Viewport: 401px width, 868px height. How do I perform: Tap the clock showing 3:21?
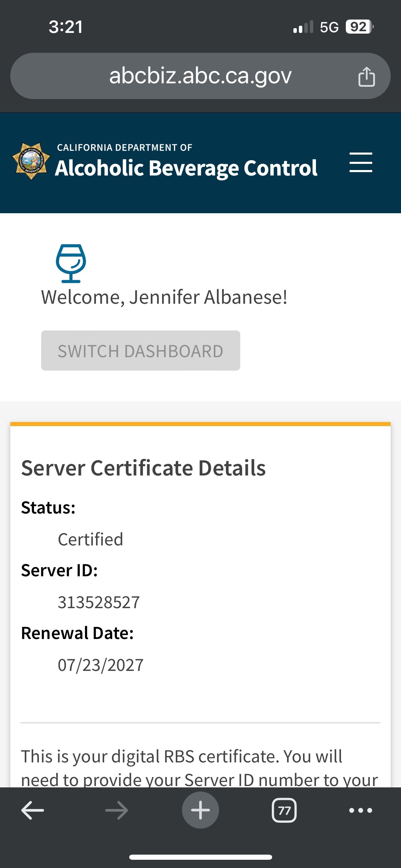pos(65,27)
